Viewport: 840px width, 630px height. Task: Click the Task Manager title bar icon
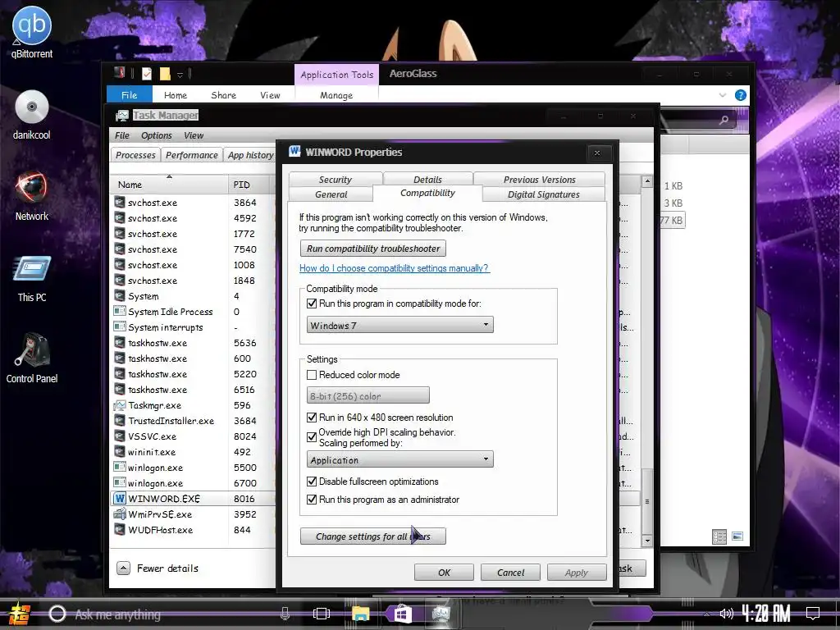click(x=122, y=115)
